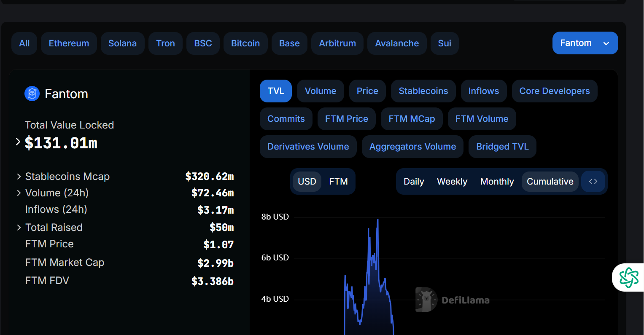Image resolution: width=644 pixels, height=335 pixels.
Task: Click the $2.99b market cap value
Action: [216, 263]
